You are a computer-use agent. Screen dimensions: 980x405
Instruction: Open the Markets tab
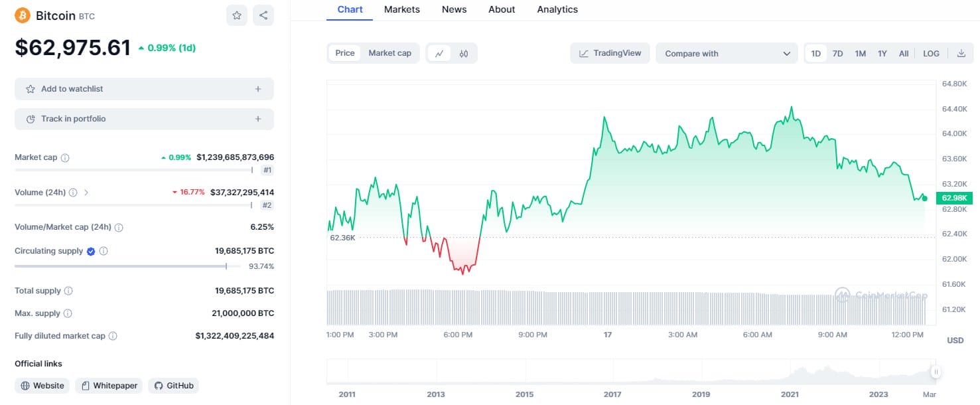pyautogui.click(x=401, y=9)
